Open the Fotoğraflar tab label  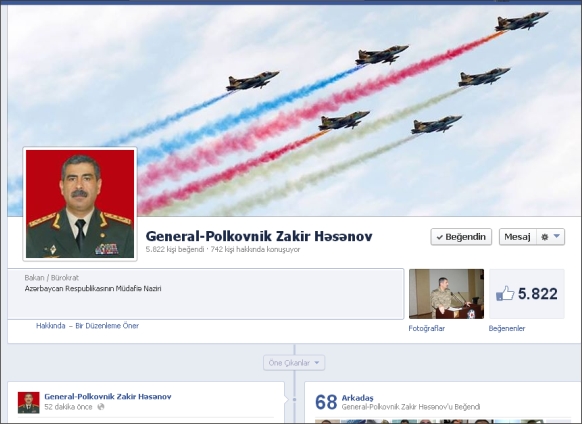pos(426,328)
